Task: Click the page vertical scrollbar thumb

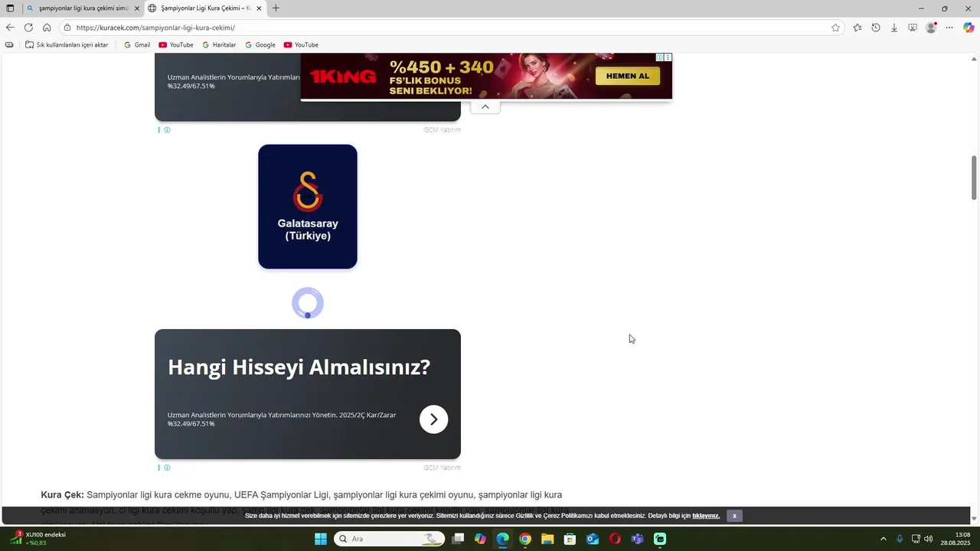Action: click(x=975, y=178)
